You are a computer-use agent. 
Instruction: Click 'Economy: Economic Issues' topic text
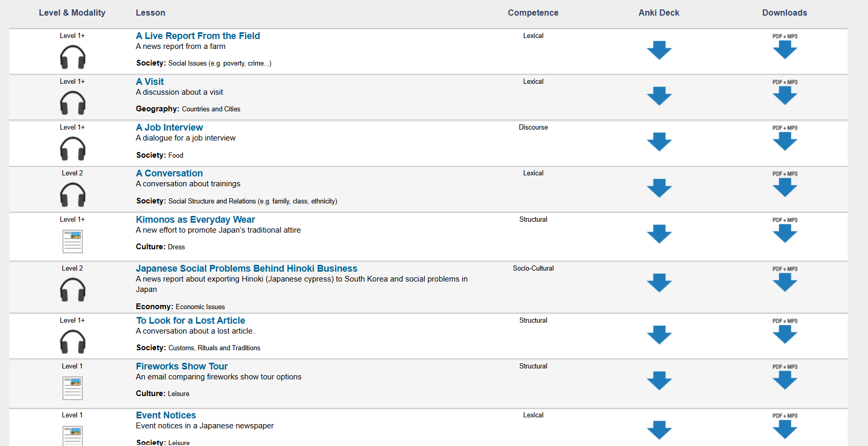(181, 307)
